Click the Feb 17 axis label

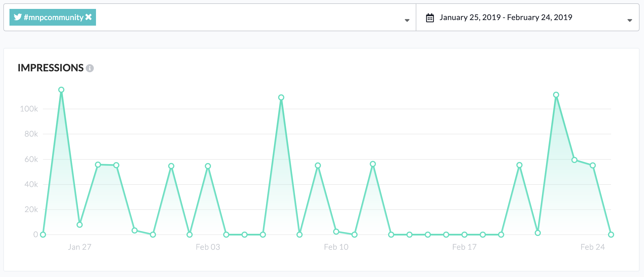coord(465,247)
